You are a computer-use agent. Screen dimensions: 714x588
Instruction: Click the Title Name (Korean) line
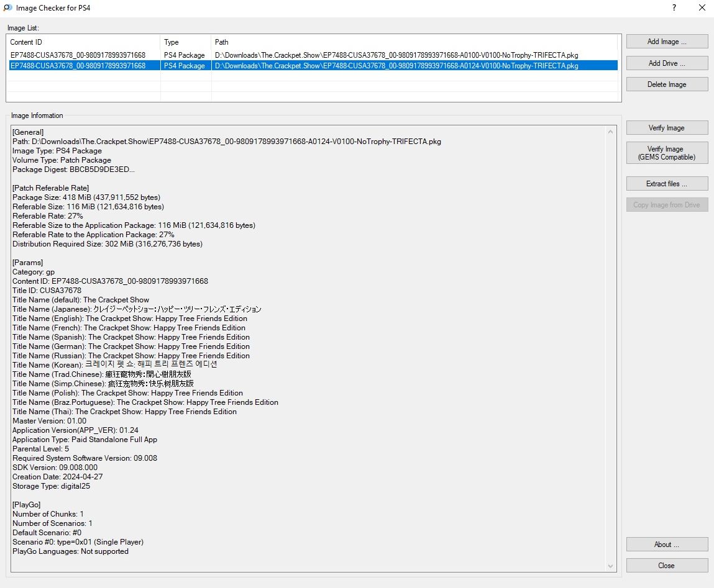[115, 365]
